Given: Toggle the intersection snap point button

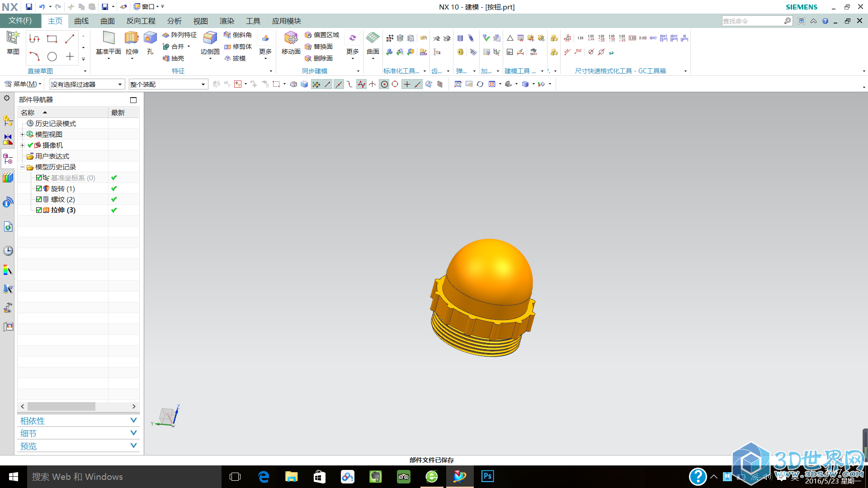Looking at the screenshot, I should [372, 84].
